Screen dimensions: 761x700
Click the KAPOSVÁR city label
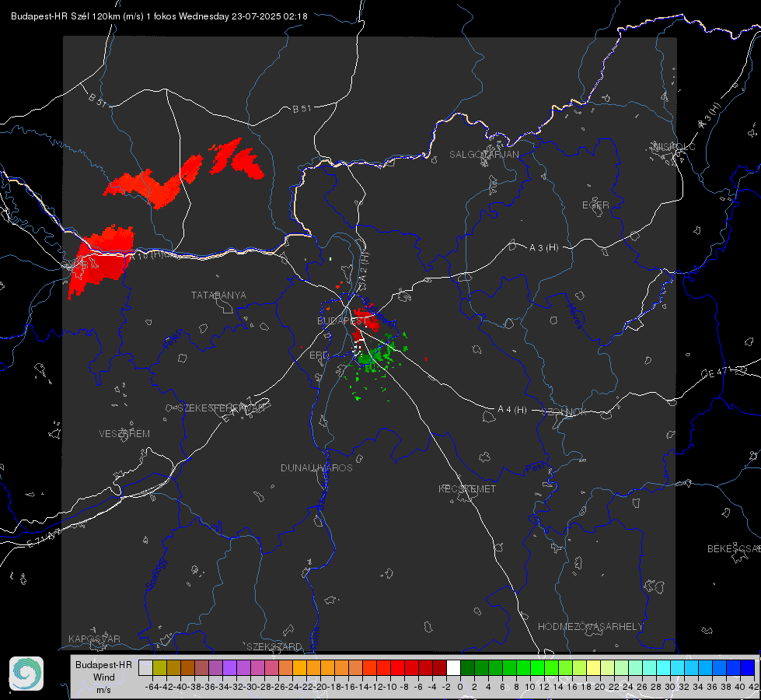(x=94, y=639)
